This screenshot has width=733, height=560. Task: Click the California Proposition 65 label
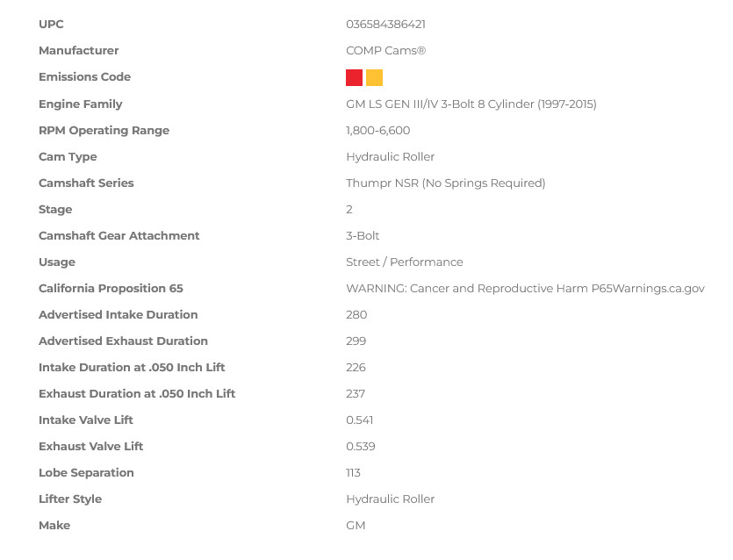[x=111, y=289]
